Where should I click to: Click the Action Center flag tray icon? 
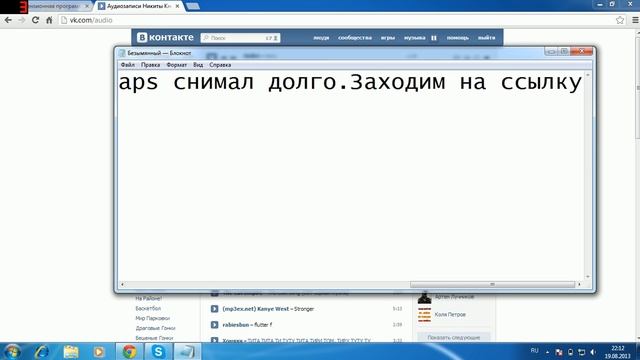559,352
